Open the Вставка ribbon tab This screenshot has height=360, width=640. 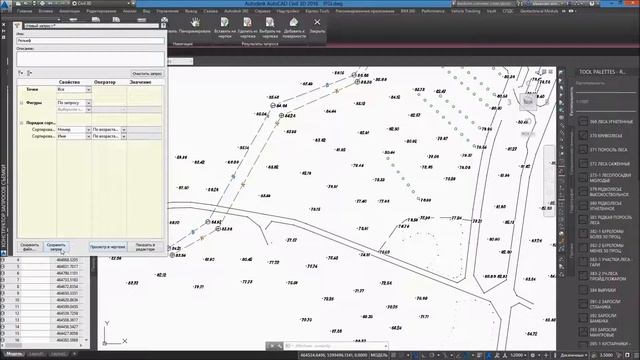(45, 11)
